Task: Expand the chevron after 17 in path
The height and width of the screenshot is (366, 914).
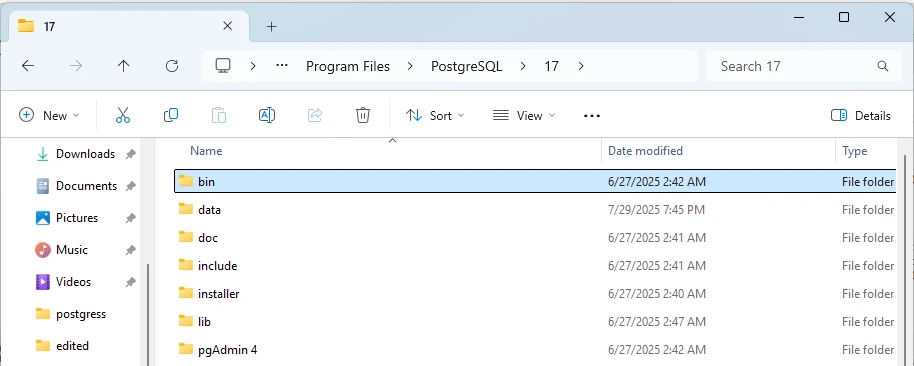Action: point(581,66)
